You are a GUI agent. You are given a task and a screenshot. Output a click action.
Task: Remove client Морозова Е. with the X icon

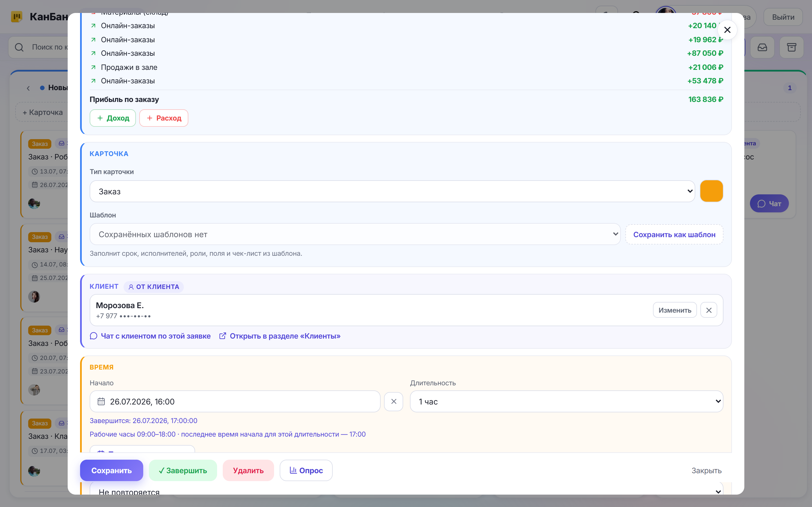tap(709, 310)
